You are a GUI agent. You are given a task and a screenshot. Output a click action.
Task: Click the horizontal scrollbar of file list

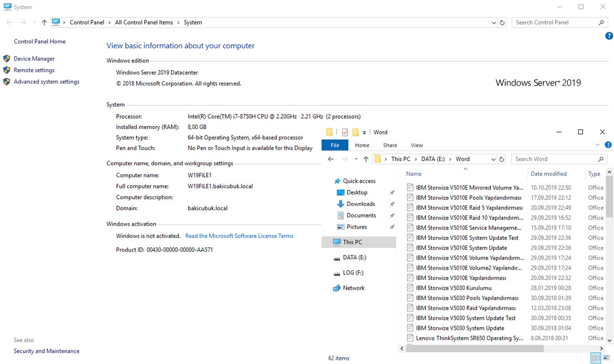[474, 348]
